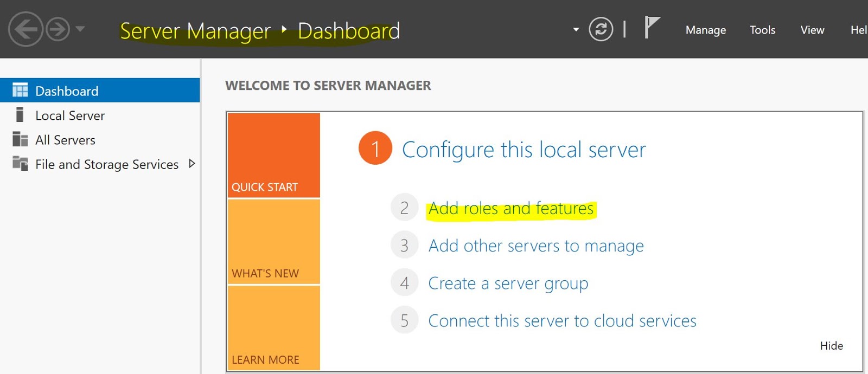Select the QUICK START tile

tap(274, 155)
